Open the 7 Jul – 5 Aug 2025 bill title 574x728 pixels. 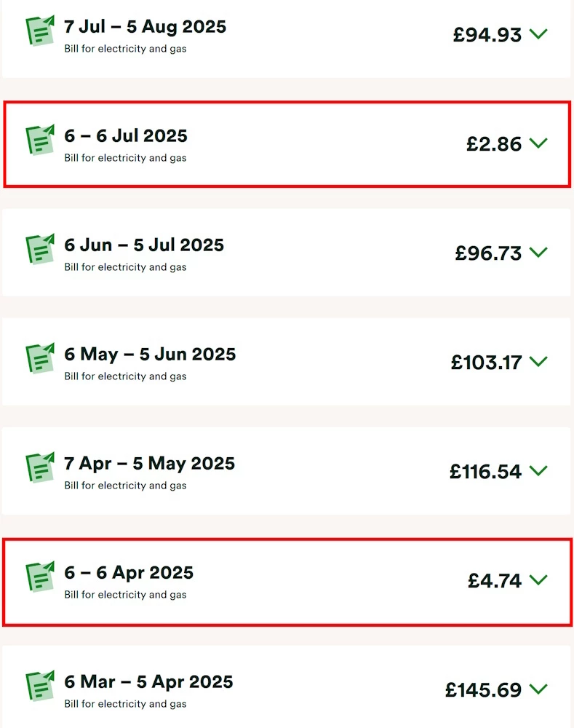tap(145, 27)
